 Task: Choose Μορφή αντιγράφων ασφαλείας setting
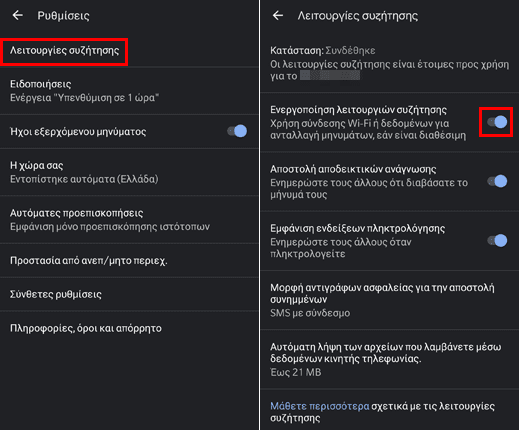[390, 300]
